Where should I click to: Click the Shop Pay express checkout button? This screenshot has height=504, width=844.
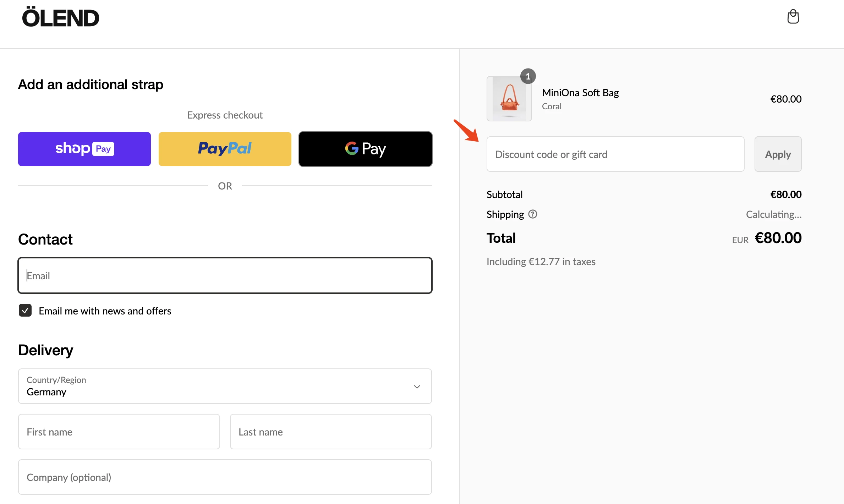[x=84, y=148]
